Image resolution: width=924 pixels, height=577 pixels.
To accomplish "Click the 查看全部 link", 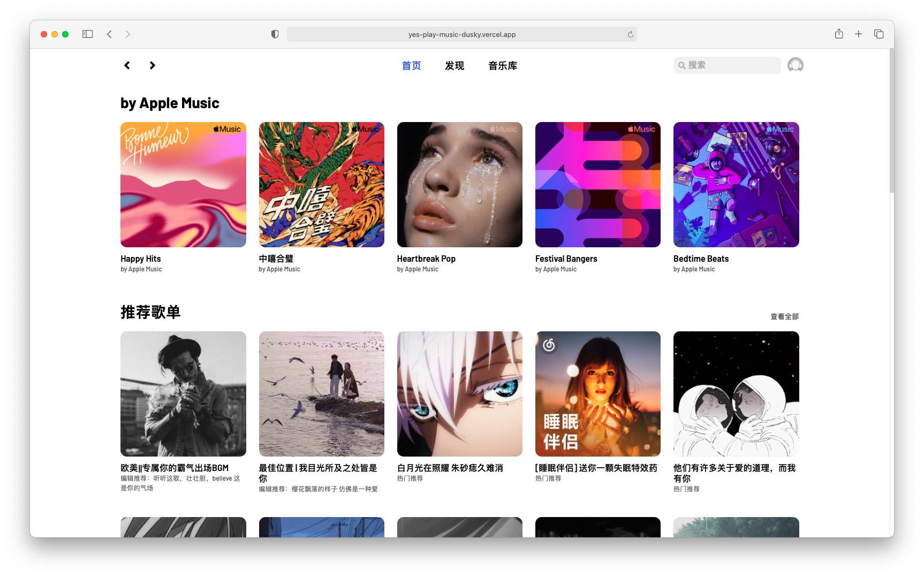I will pos(784,317).
